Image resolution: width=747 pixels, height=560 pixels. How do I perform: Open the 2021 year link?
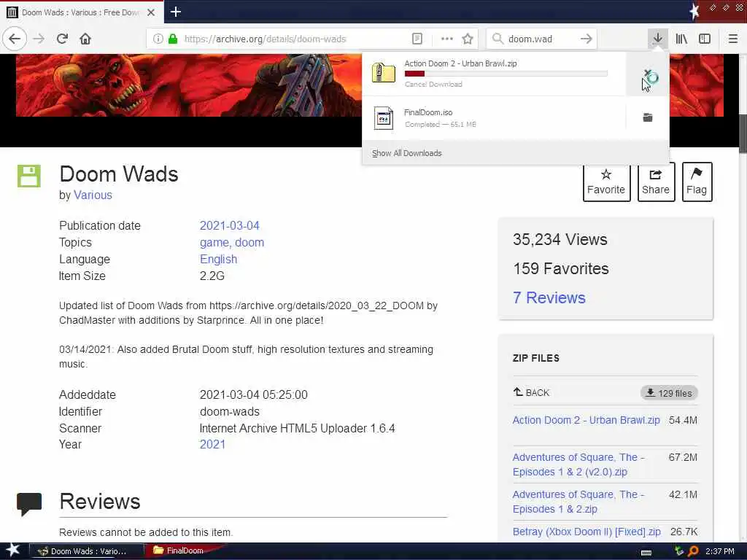click(x=212, y=444)
